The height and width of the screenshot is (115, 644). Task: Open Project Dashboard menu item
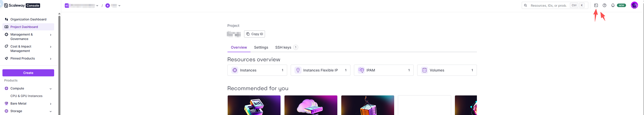click(x=28, y=27)
